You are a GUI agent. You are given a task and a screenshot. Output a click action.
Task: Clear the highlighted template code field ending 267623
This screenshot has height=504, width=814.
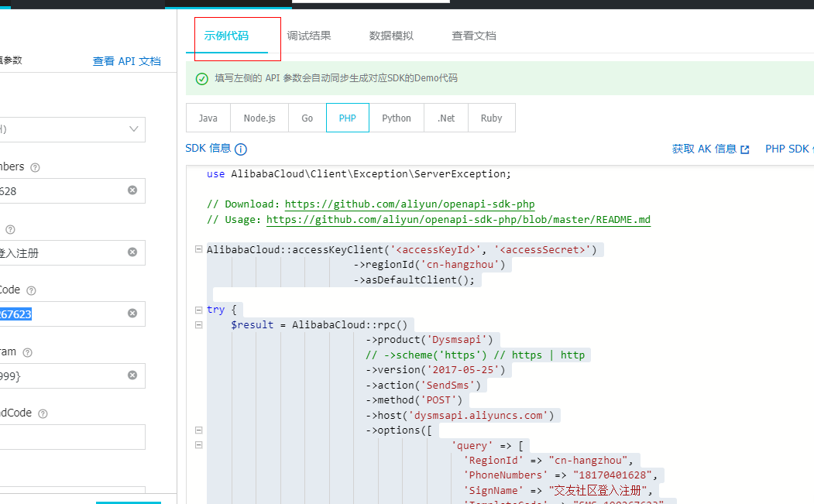(x=132, y=314)
